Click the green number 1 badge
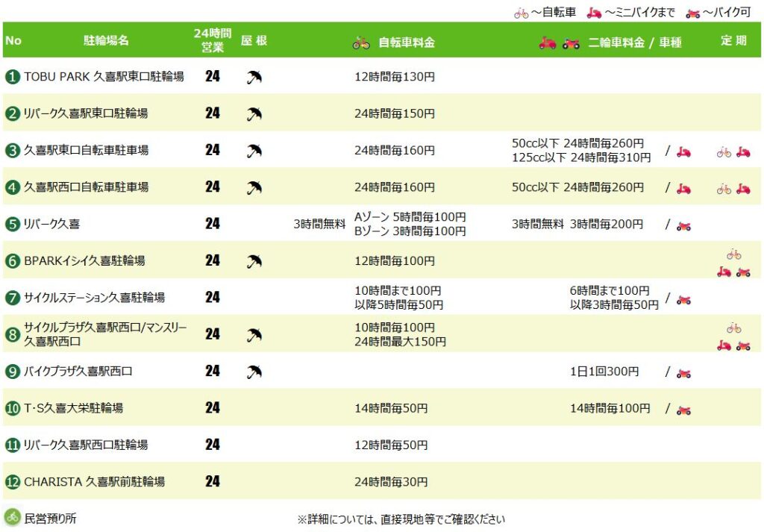Image resolution: width=764 pixels, height=532 pixels. [13, 77]
